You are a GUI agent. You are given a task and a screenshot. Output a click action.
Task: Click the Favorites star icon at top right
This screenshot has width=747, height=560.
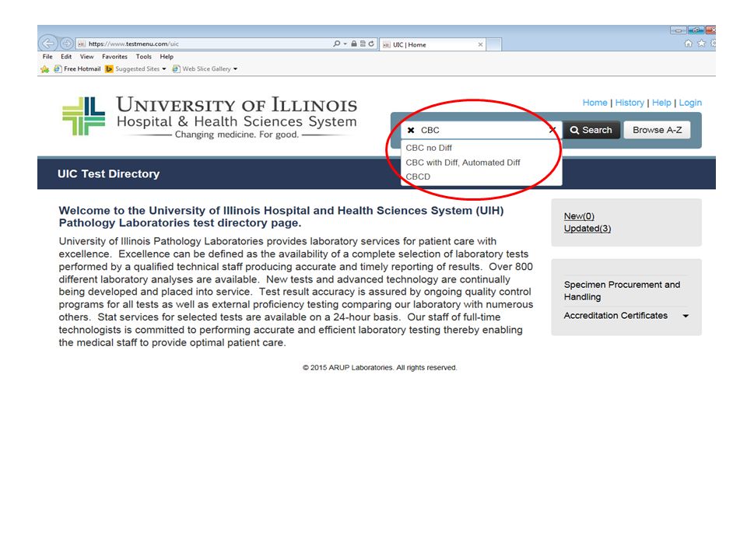point(701,44)
